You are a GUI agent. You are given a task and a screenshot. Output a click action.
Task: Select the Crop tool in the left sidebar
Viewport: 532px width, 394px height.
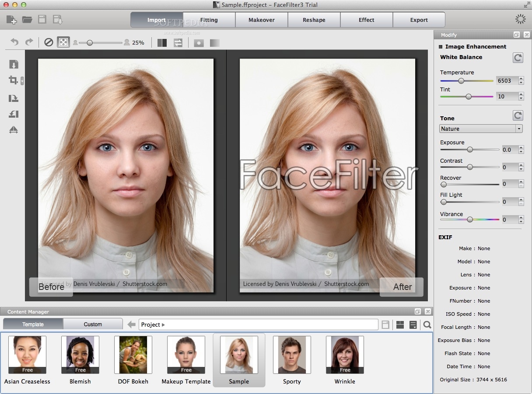point(13,80)
